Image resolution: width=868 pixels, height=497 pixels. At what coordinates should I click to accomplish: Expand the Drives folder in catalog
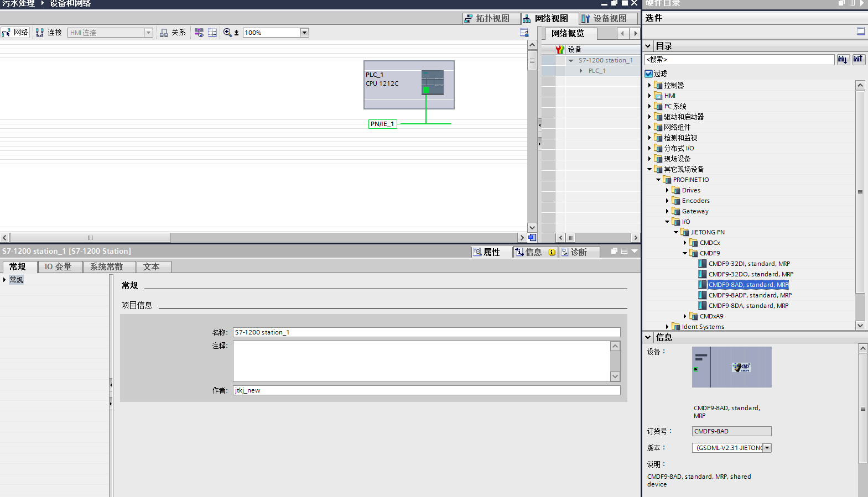pos(667,190)
